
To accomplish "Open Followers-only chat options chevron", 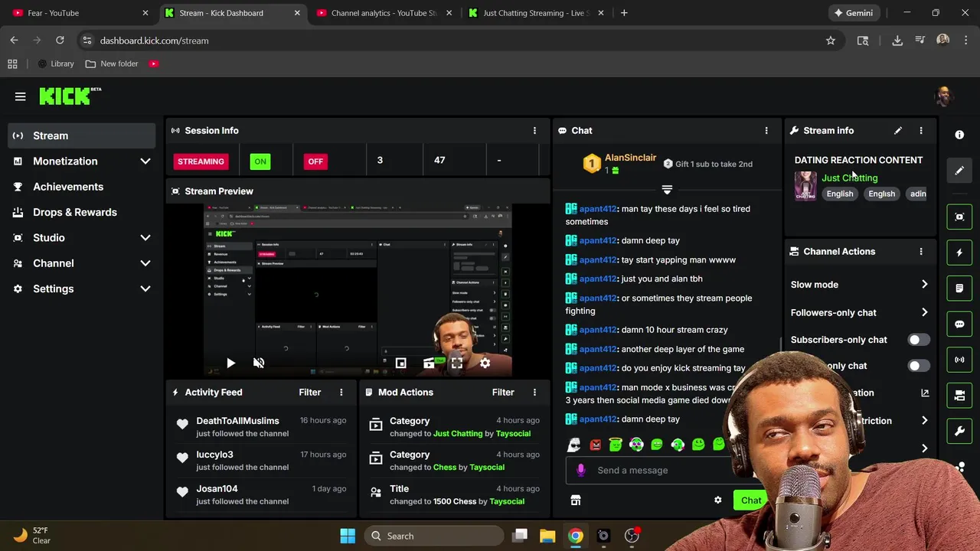I will pyautogui.click(x=924, y=312).
